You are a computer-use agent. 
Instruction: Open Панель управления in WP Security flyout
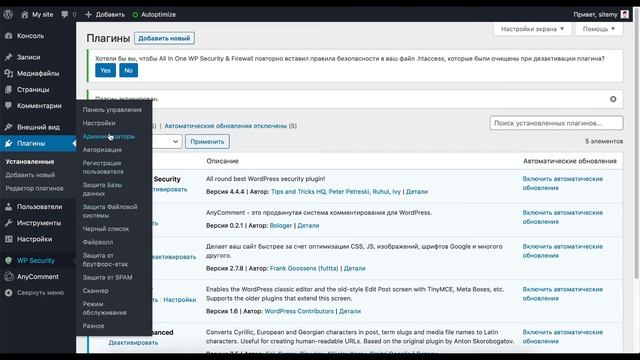click(112, 110)
